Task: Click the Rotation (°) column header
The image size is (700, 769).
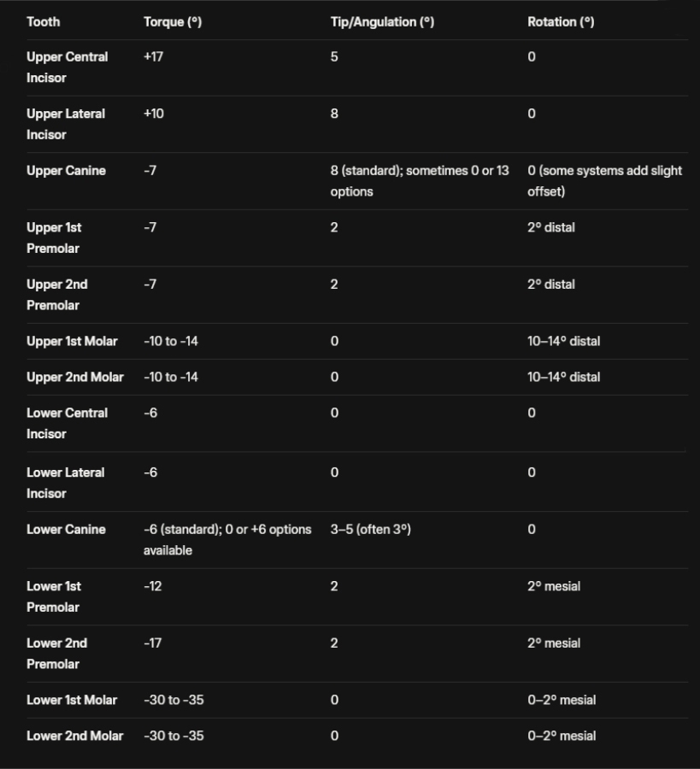Action: pyautogui.click(x=561, y=22)
